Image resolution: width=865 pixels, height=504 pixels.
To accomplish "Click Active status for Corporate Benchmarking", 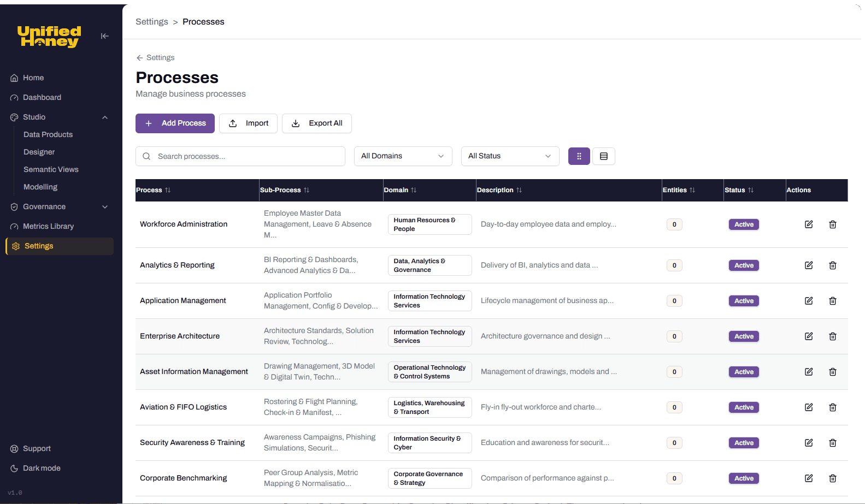I will pyautogui.click(x=744, y=478).
